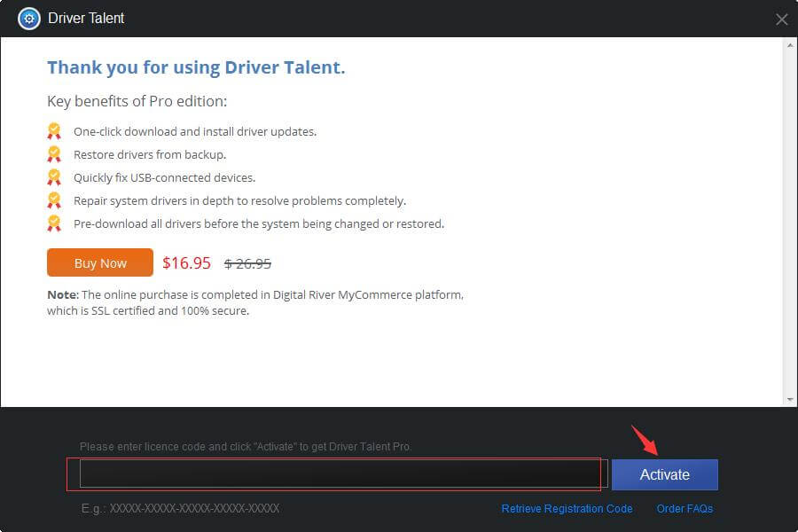This screenshot has width=798, height=532.
Task: Click the award ribbon icon beside One-click download
Action: point(54,131)
